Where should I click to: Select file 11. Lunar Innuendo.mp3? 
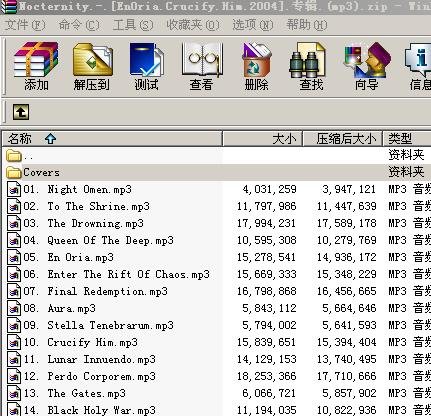(217, 359)
